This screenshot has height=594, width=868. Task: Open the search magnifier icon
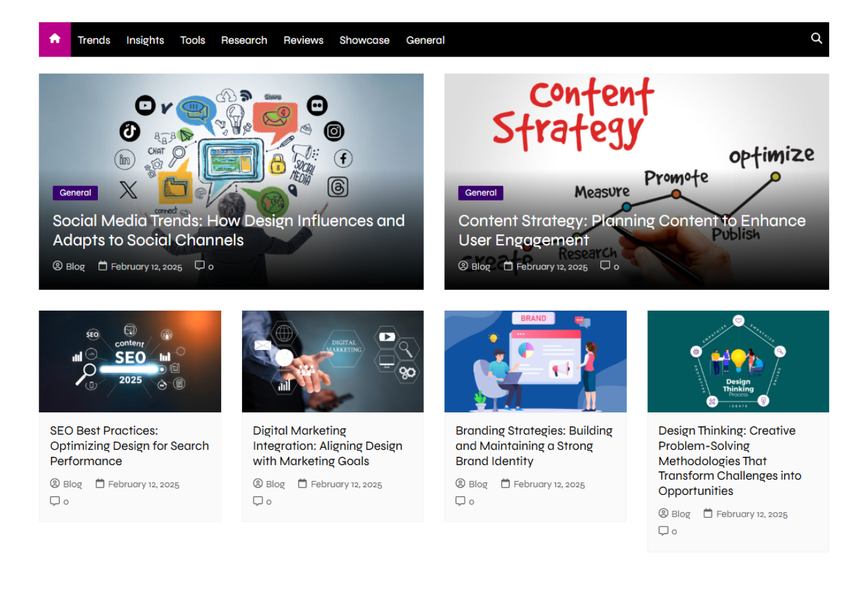click(817, 39)
